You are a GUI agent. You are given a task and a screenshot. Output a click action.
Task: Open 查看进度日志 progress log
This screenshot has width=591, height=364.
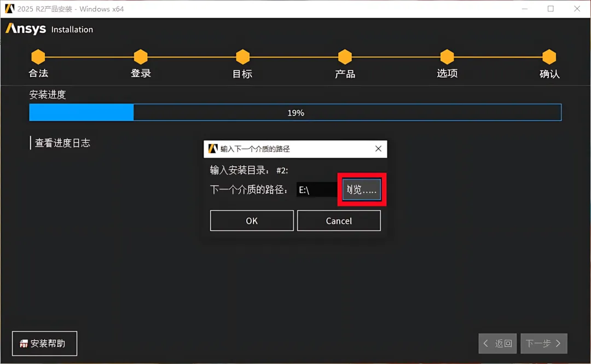(x=62, y=143)
